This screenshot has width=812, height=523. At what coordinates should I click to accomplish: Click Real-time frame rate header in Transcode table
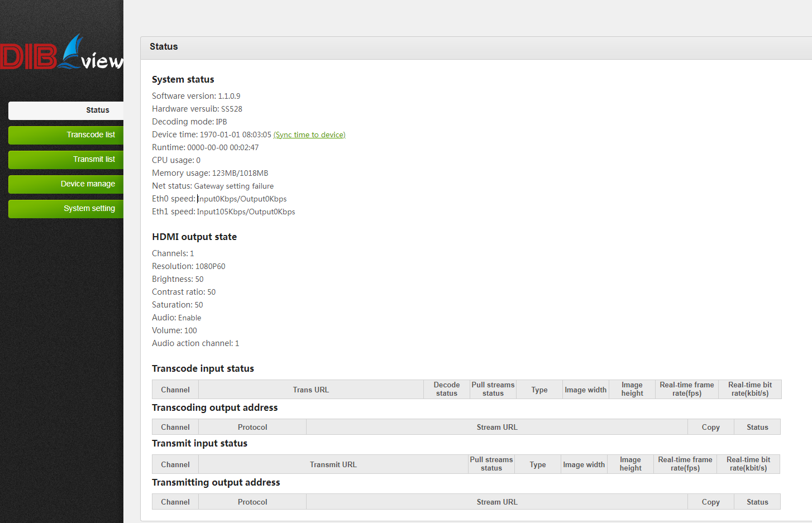(x=686, y=389)
